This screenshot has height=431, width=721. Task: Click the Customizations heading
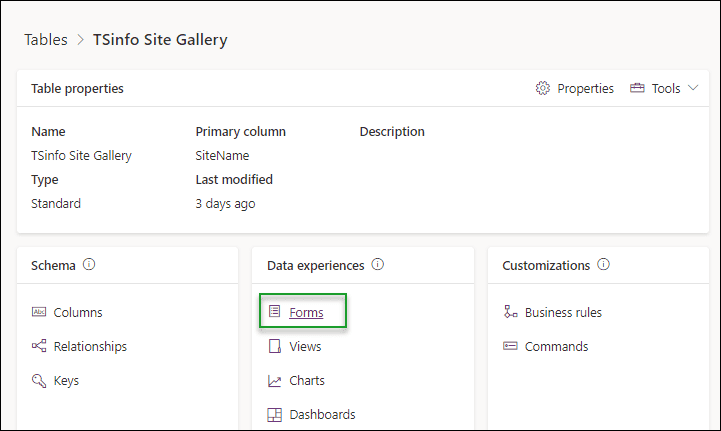tap(546, 265)
